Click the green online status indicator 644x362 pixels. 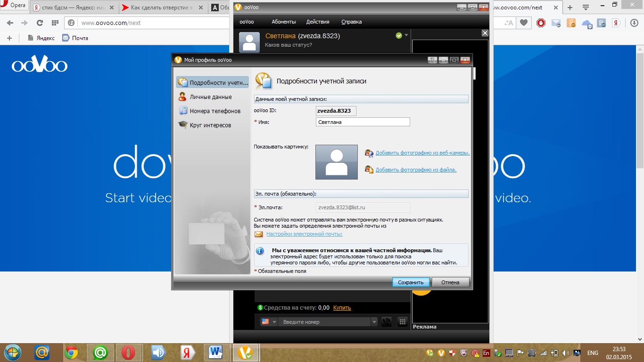point(399,35)
